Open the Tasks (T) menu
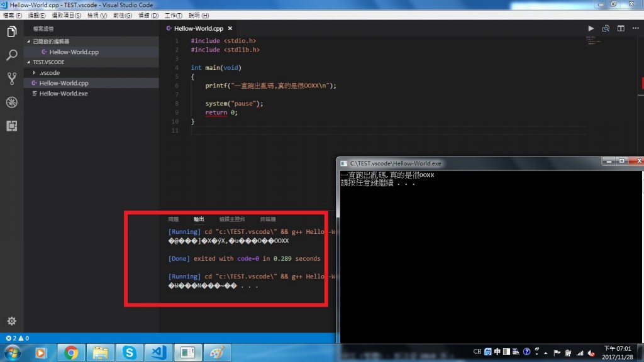This screenshot has width=644, height=362. [174, 15]
